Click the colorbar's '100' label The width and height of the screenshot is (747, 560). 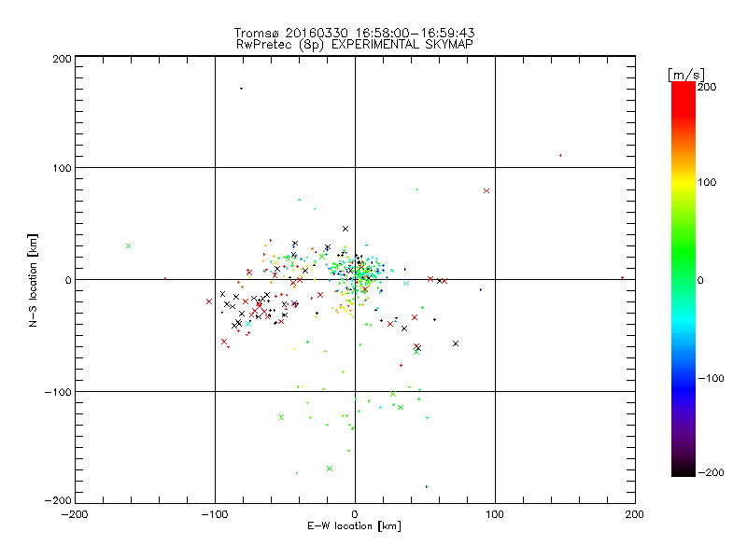point(707,182)
